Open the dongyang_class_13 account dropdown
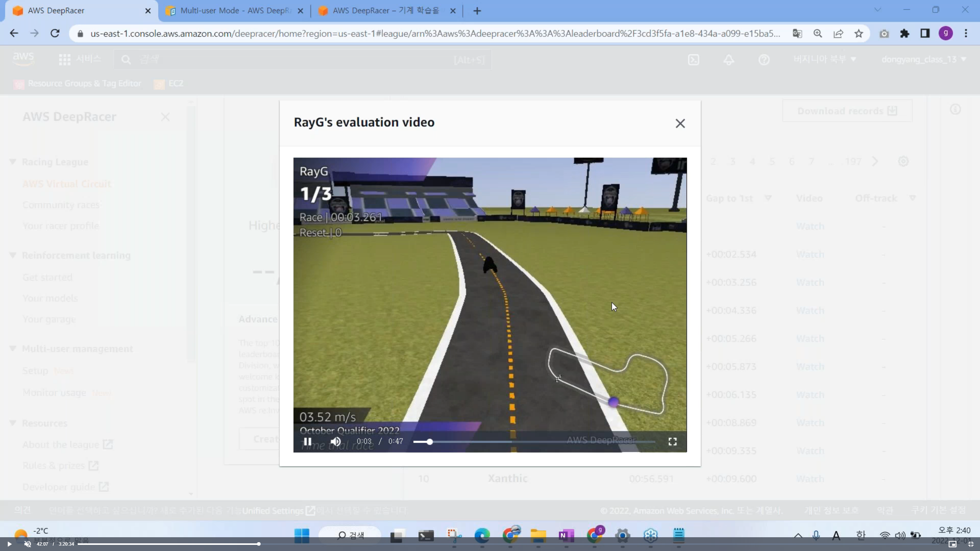The width and height of the screenshot is (980, 551). [923, 59]
